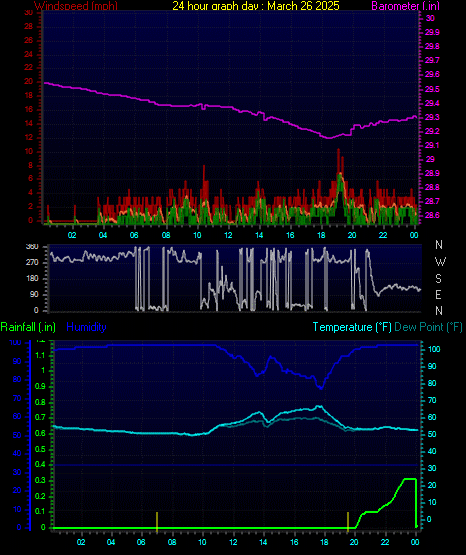
Task: Click the barometer minimum point near hour 18
Action: (x=329, y=138)
